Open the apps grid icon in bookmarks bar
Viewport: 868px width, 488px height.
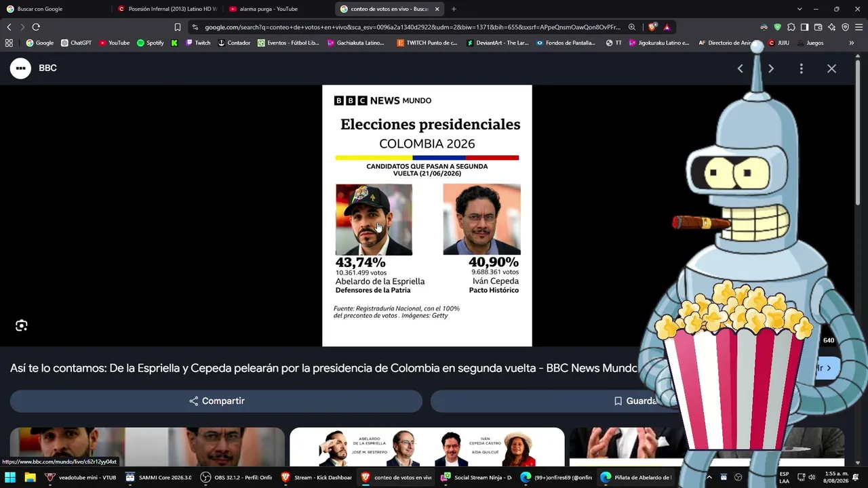coord(9,43)
